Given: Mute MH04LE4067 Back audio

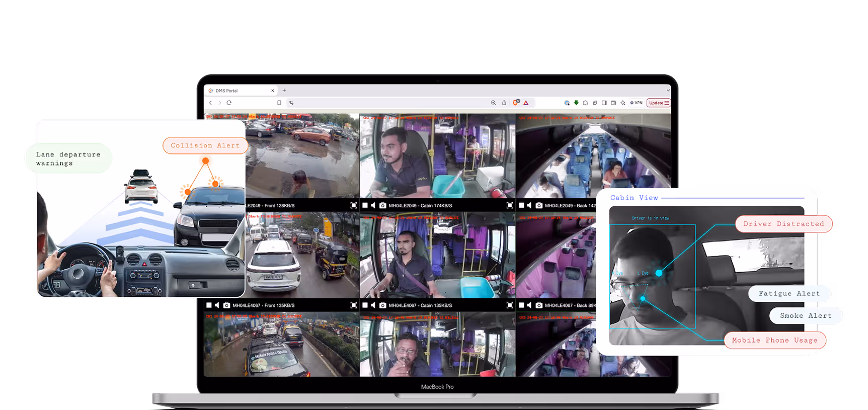Looking at the screenshot, I should pos(529,305).
